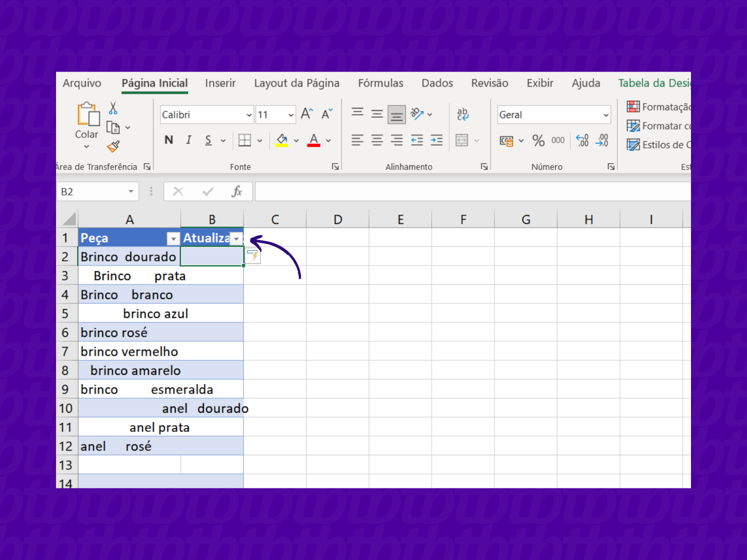Switch to the Inserir tab
This screenshot has width=747, height=560.
point(220,83)
